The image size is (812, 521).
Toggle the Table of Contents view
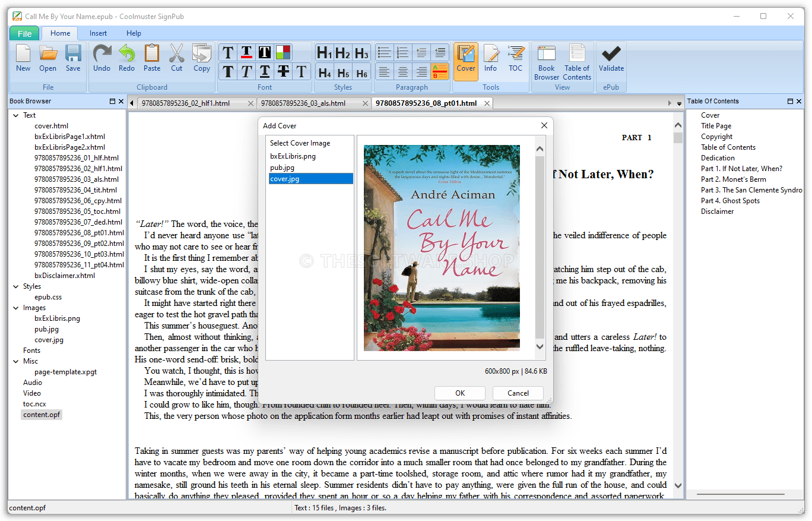pos(577,62)
